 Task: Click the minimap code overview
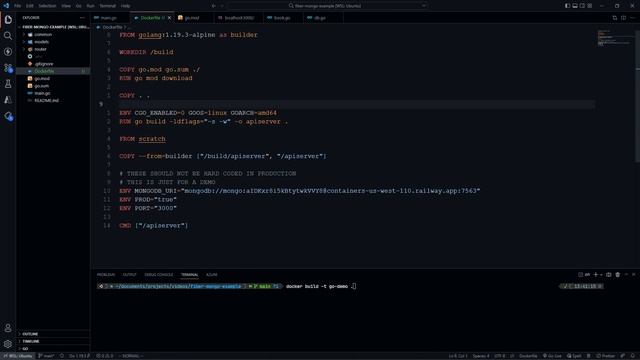click(615, 38)
